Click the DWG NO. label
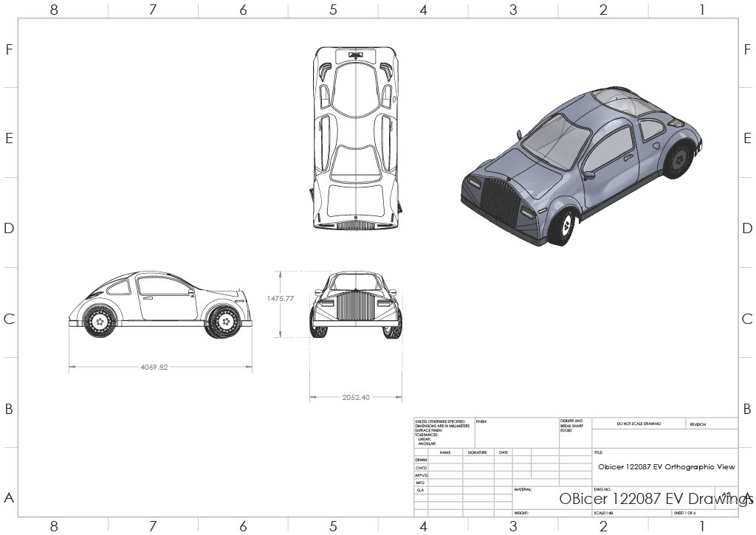 coord(602,489)
